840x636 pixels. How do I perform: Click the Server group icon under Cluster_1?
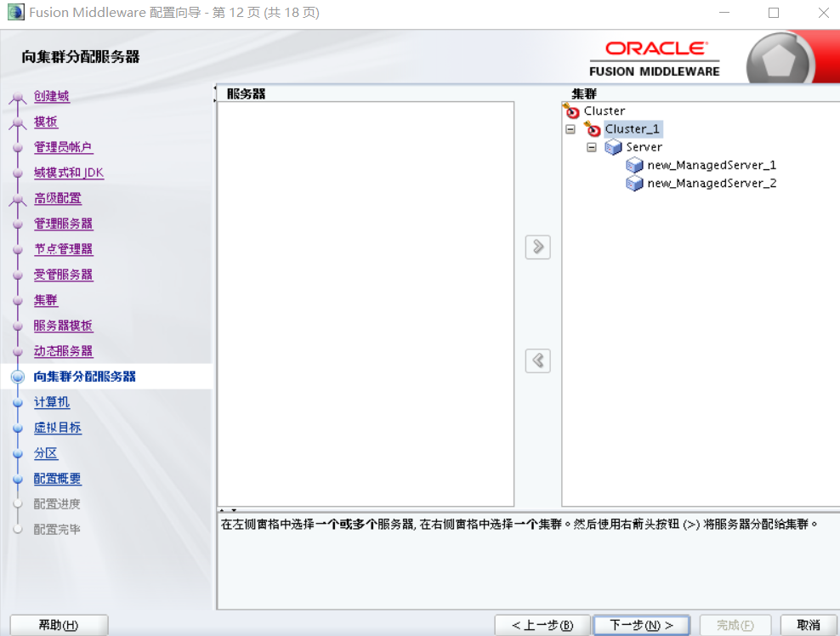click(x=613, y=146)
